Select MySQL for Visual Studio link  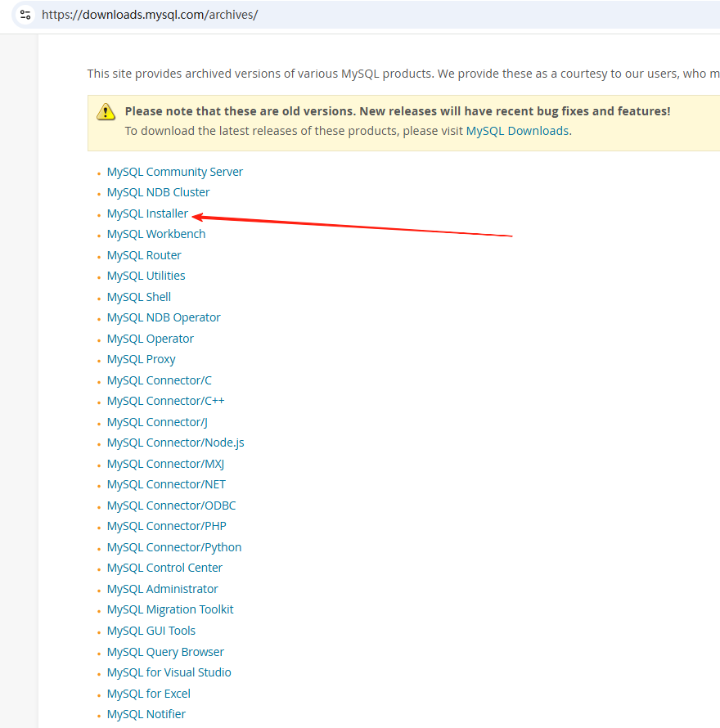pyautogui.click(x=169, y=672)
